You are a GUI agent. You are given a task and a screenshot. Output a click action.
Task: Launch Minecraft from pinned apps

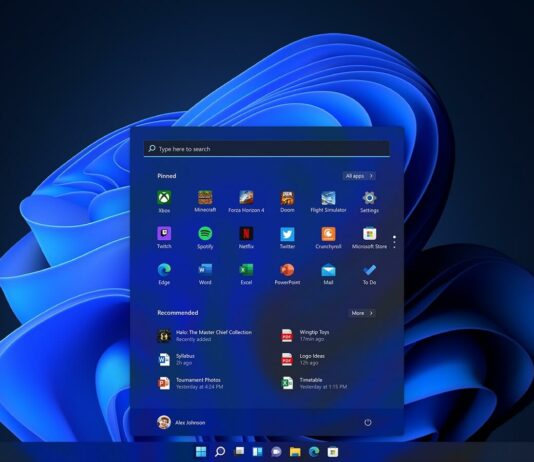tap(205, 202)
